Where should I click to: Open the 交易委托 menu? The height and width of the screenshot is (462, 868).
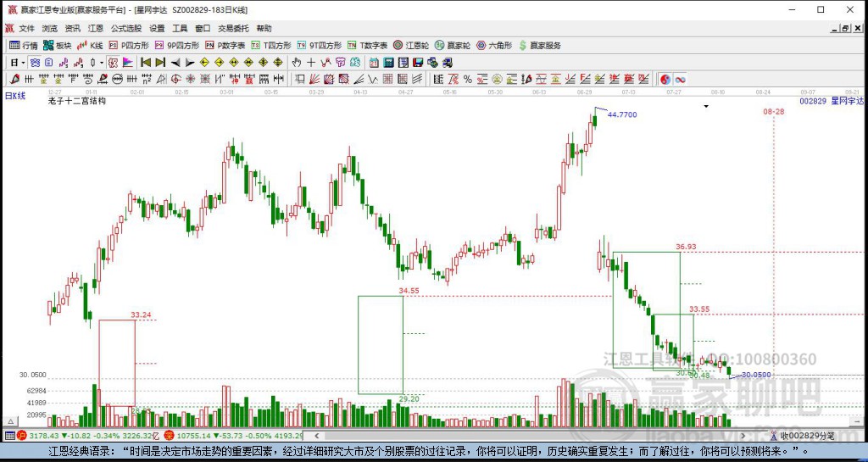pos(233,28)
